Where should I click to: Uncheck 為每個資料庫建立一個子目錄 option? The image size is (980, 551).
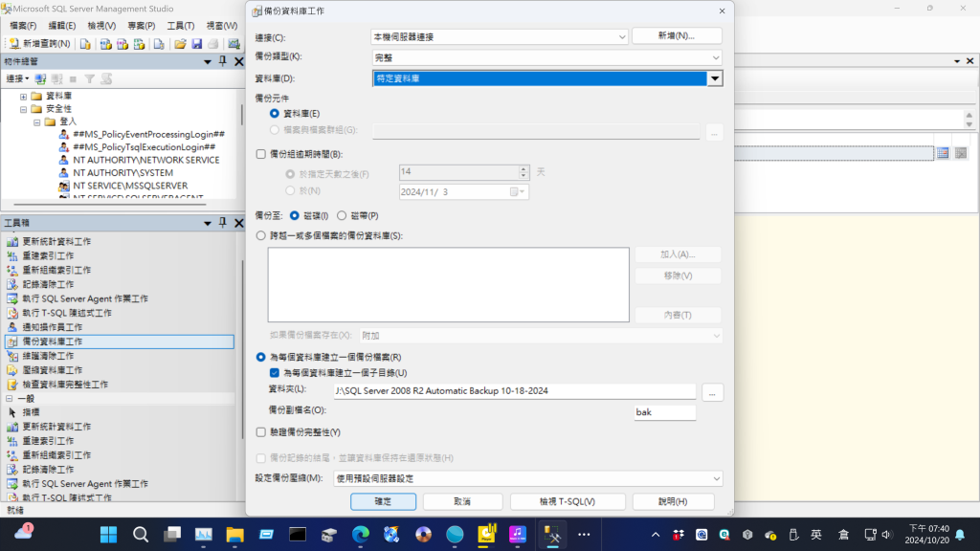pos(275,373)
